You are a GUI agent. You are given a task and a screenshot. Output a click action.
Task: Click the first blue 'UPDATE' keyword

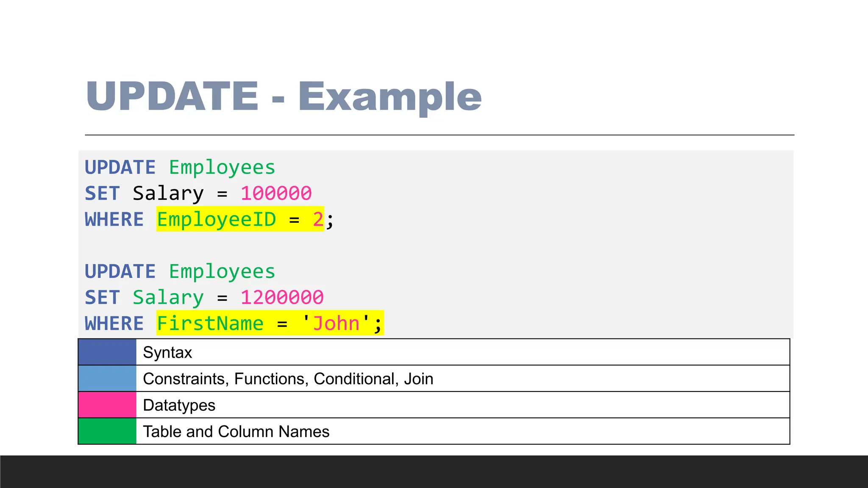pyautogui.click(x=120, y=167)
